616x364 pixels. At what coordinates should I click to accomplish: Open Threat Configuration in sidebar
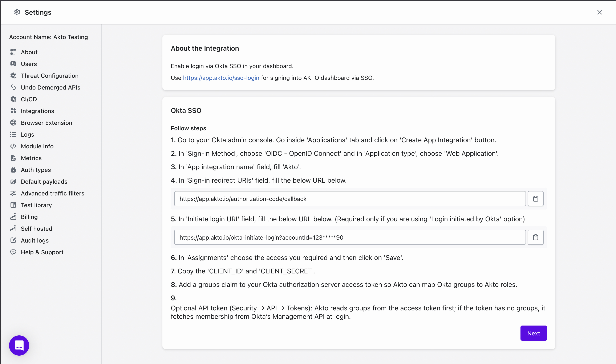coord(50,76)
